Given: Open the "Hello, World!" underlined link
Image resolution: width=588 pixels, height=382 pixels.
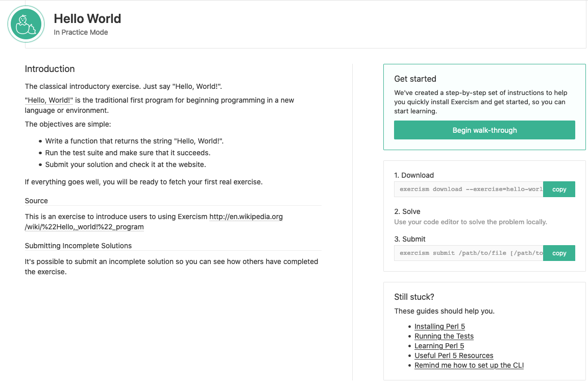Looking at the screenshot, I should tap(49, 100).
